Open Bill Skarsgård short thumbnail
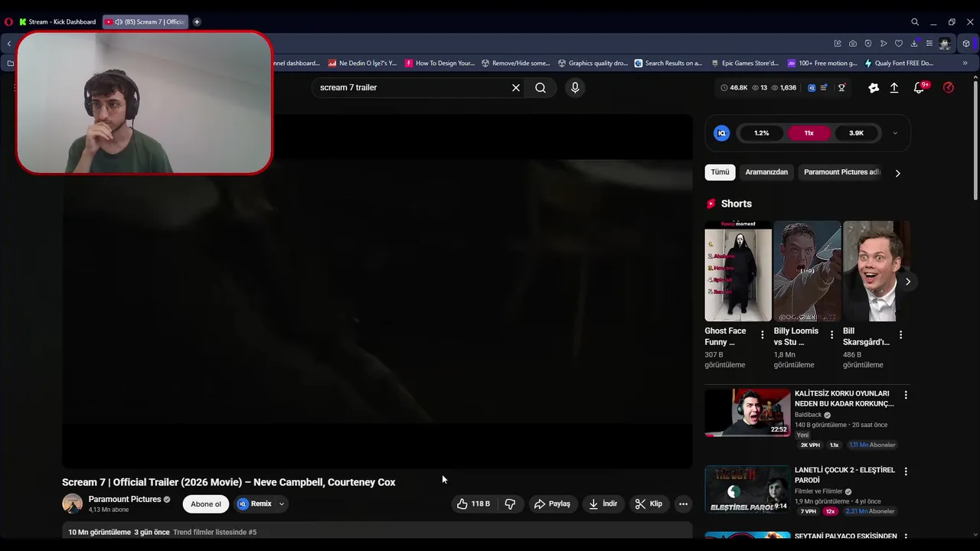 (x=876, y=271)
